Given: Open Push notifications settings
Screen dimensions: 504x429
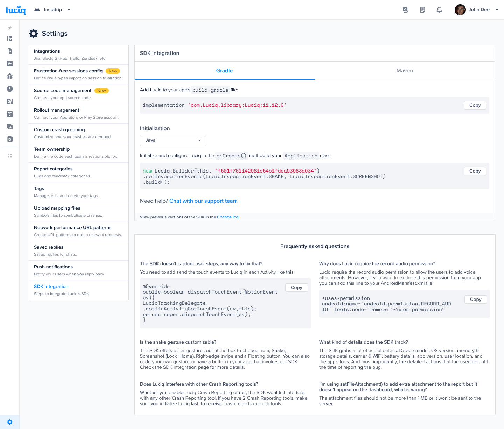Looking at the screenshot, I should [78, 270].
